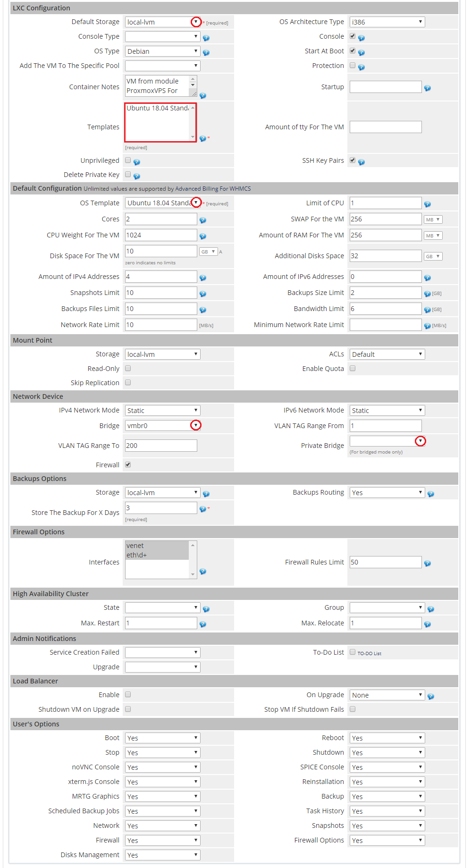Click help icon beside Unprivileged checkbox

[137, 162]
